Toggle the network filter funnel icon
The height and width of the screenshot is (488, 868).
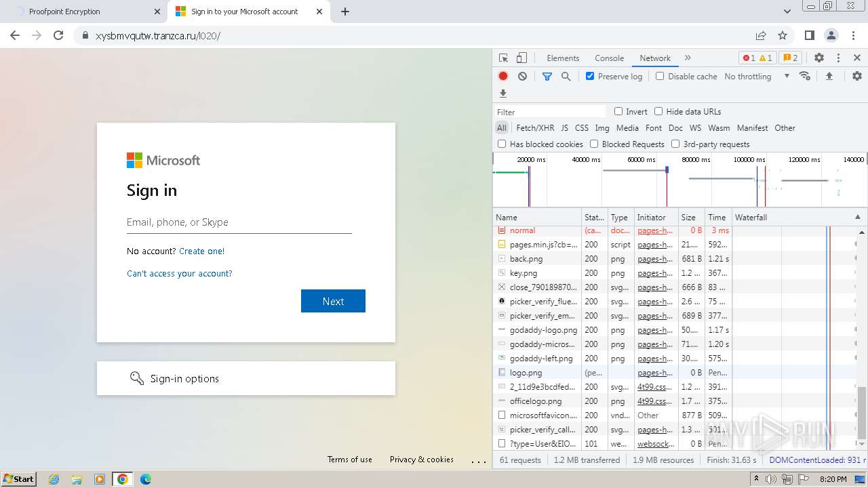click(x=547, y=77)
